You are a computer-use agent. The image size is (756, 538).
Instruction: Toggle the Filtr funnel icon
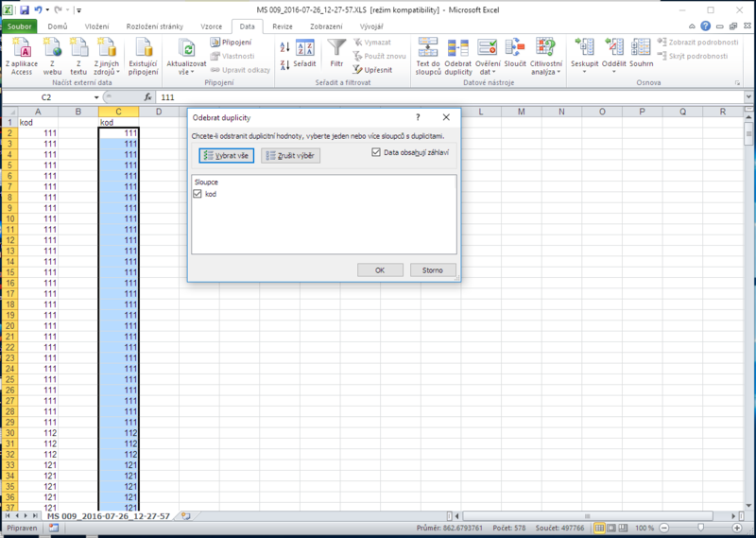(x=336, y=54)
